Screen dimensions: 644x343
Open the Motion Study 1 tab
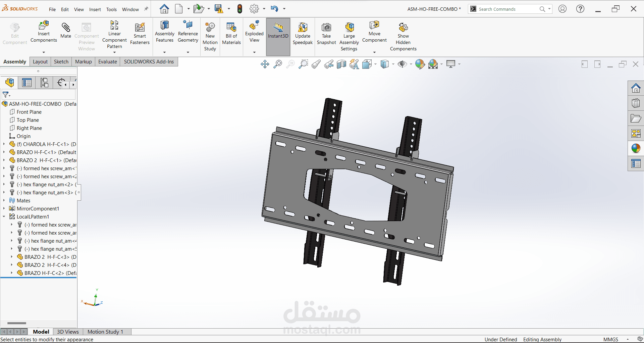click(105, 332)
